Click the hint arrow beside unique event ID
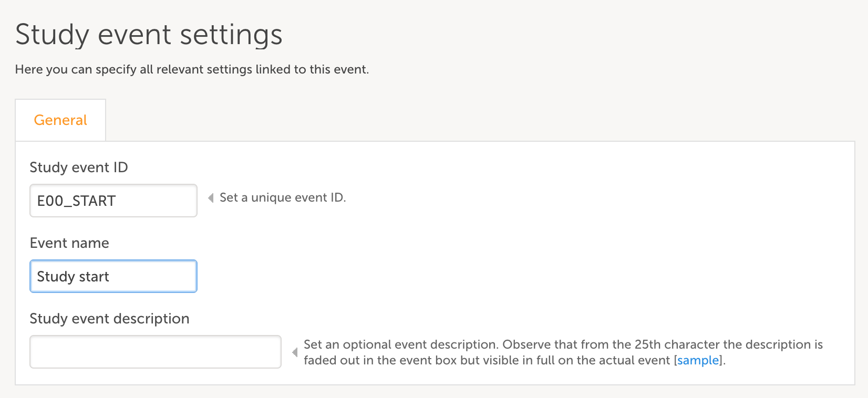868x398 pixels. [211, 198]
